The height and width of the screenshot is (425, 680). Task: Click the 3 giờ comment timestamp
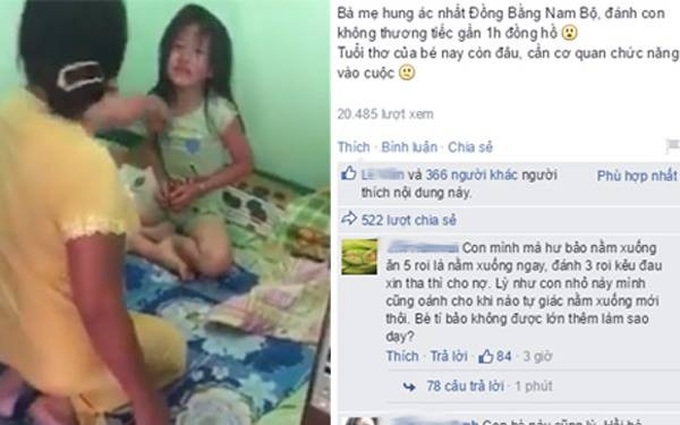pos(537,356)
